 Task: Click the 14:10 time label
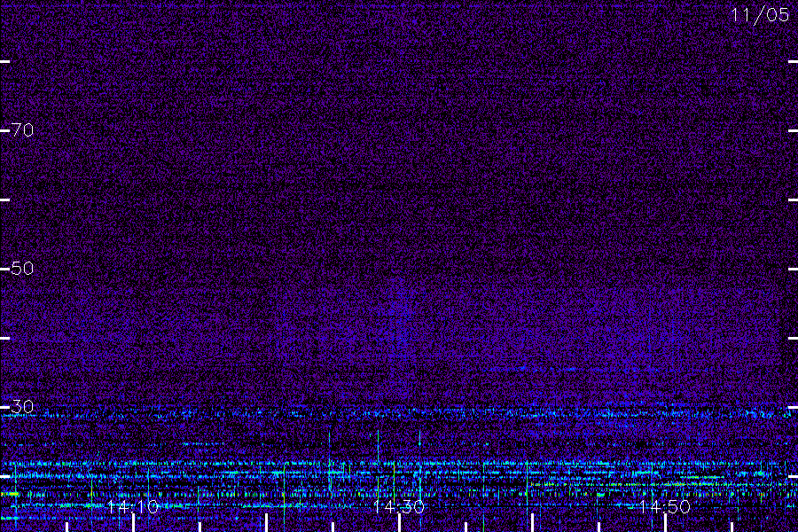133,506
